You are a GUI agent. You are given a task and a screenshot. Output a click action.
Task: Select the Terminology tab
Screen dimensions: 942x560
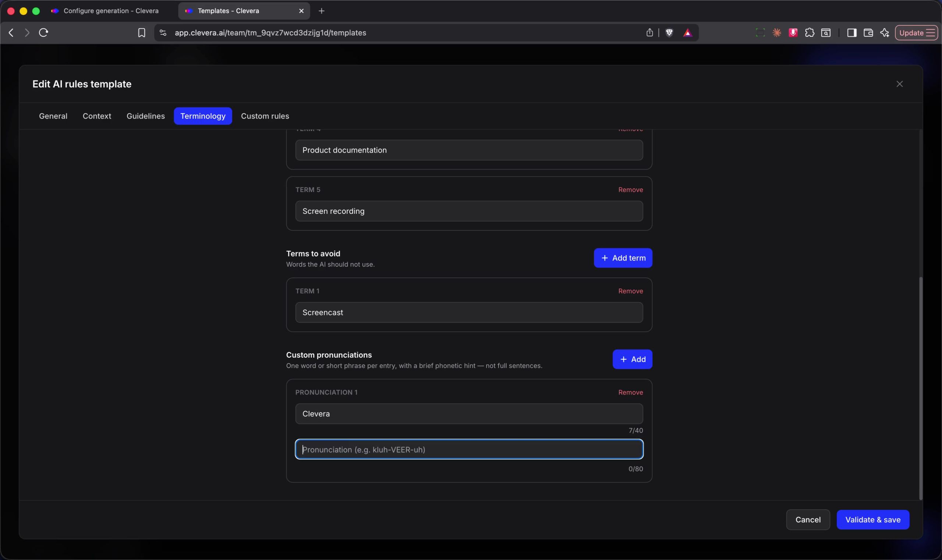tap(203, 116)
